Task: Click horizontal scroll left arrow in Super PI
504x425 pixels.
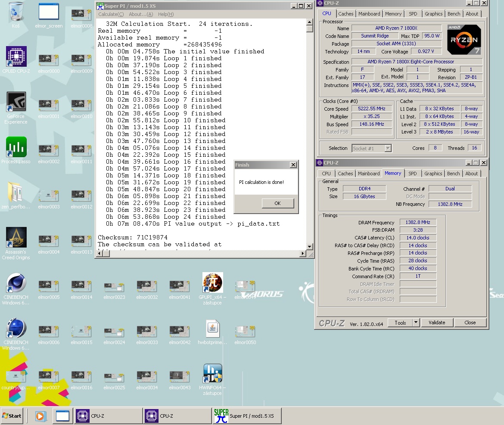Action: [100, 254]
